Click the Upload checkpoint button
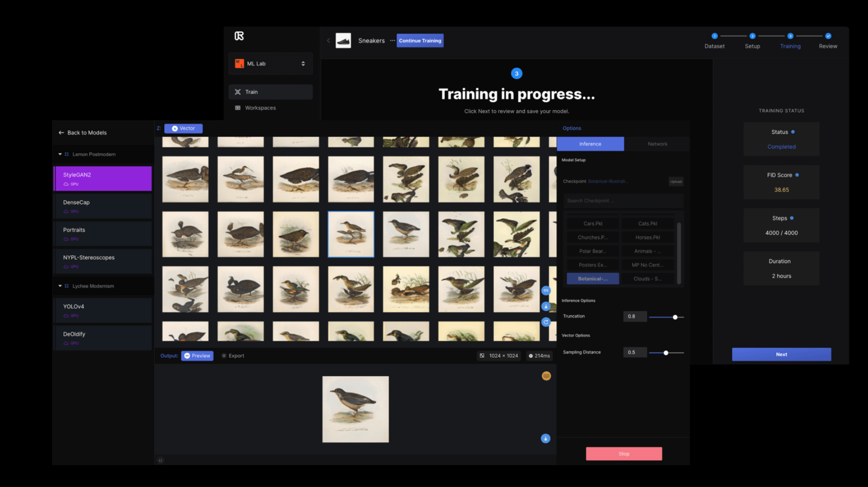This screenshot has width=868, height=487. pos(676,181)
